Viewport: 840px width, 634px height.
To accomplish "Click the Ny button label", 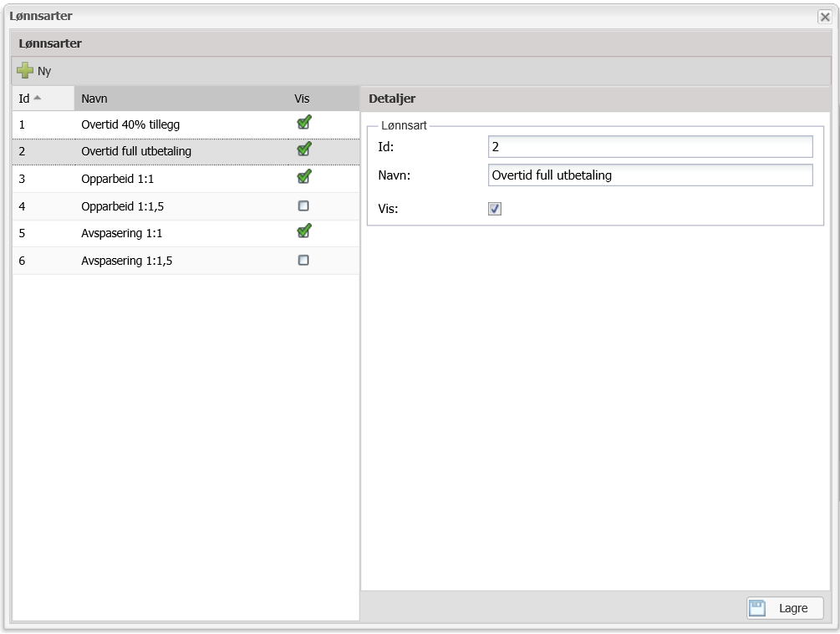I will click(44, 71).
